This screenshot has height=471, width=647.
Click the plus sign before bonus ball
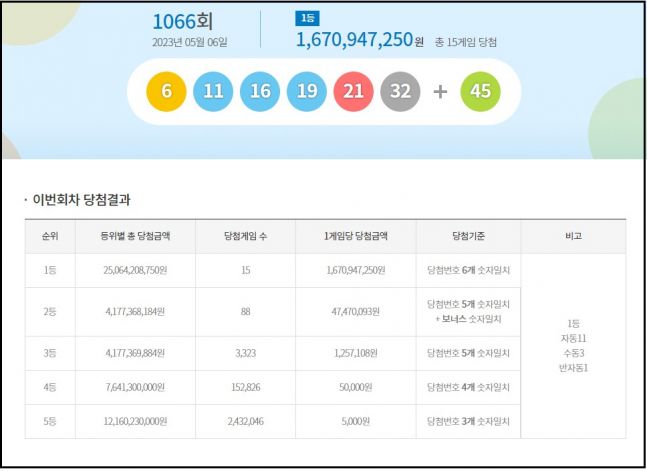[440, 92]
